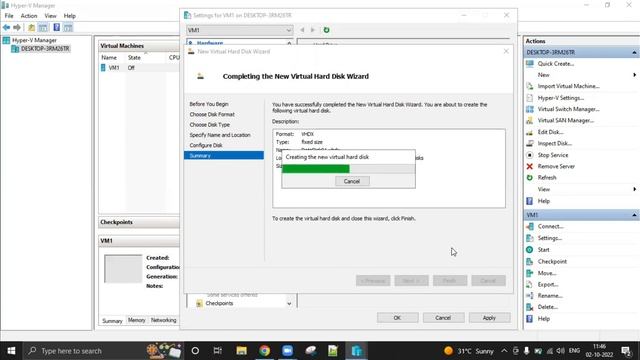Open Virtual SAN Manager
640x360 pixels.
565,120
